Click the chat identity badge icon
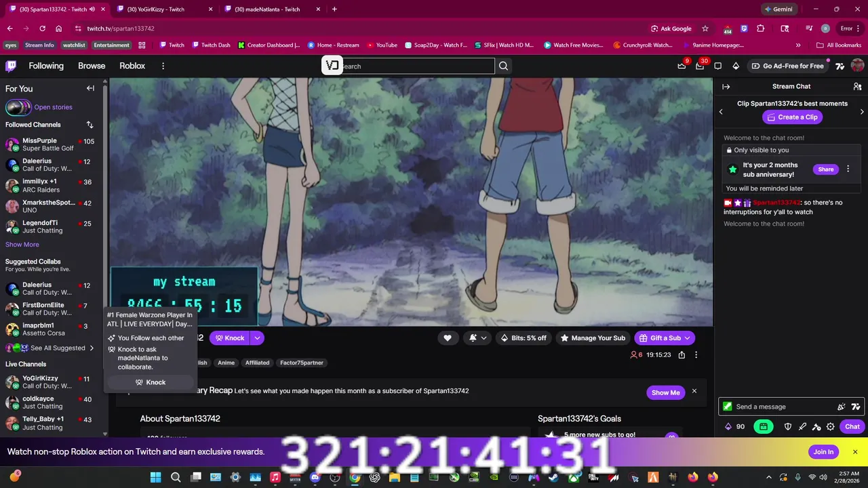Image resolution: width=868 pixels, height=488 pixels. (728, 407)
